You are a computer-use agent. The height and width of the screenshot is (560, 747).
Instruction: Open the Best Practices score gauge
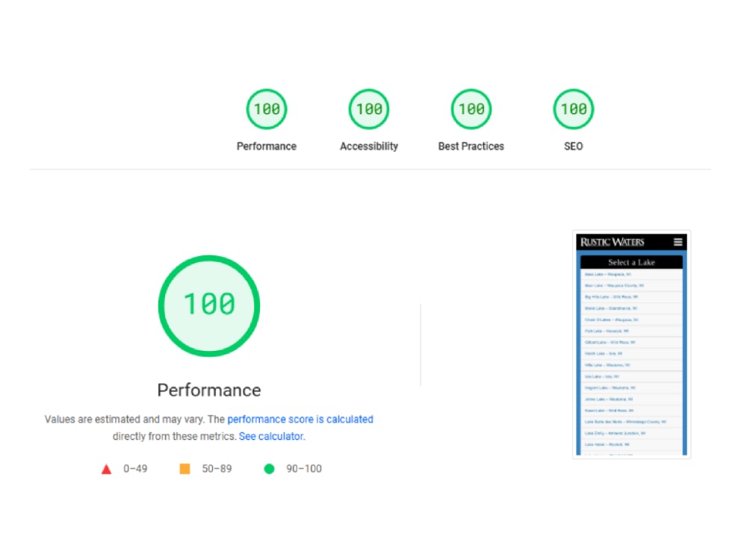[x=471, y=109]
